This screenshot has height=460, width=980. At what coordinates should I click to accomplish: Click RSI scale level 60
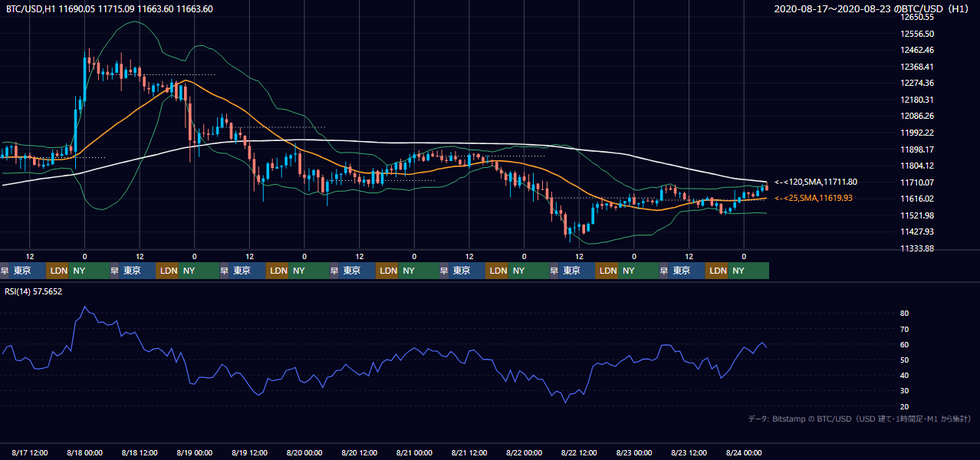(905, 344)
